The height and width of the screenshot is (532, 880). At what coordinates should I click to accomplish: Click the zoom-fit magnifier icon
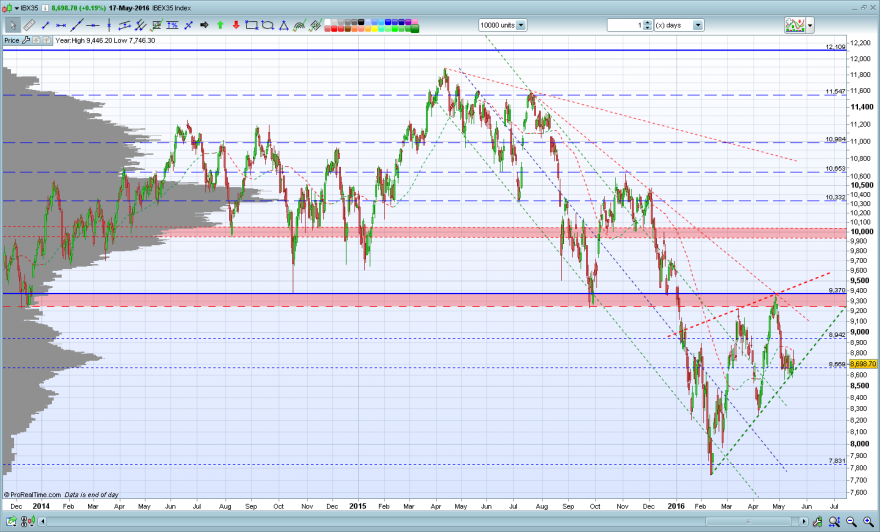point(834,522)
